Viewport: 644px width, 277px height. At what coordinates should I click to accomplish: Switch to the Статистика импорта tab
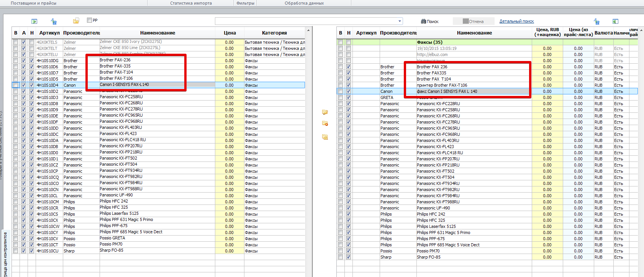191,3
